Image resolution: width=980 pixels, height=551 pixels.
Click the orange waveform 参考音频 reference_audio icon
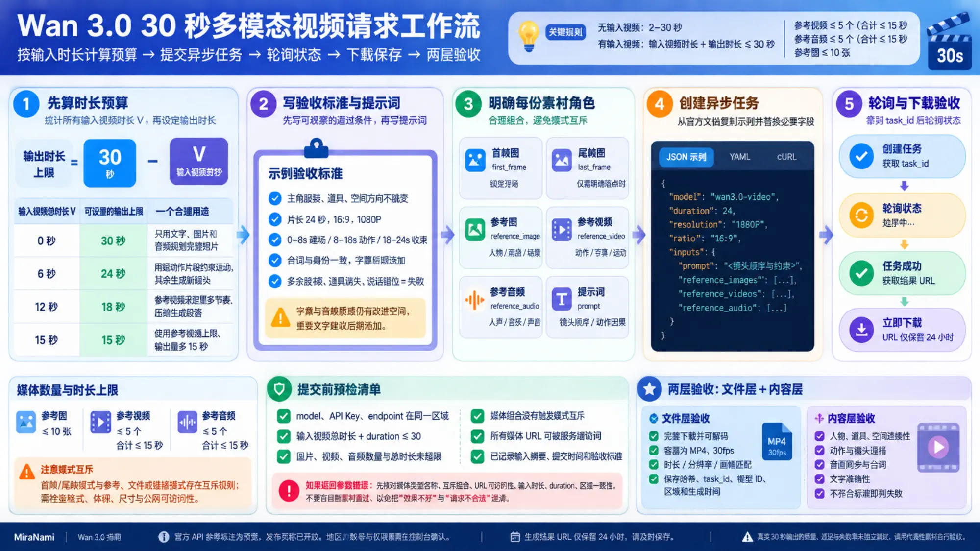[475, 299]
